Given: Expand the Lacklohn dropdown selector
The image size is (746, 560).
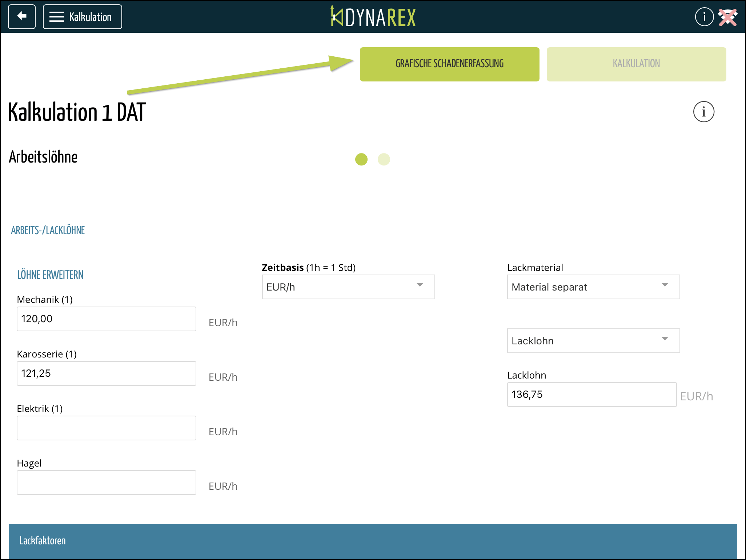Looking at the screenshot, I should coord(593,341).
